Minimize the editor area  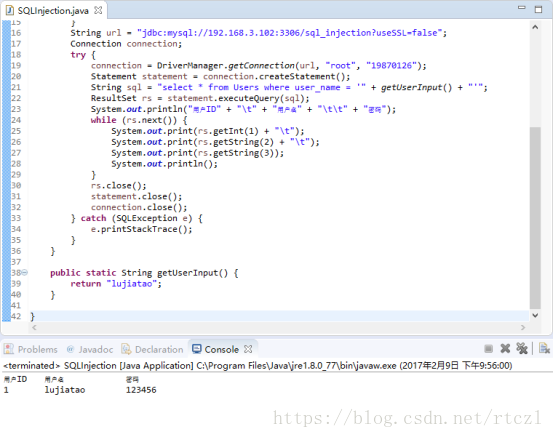[521, 8]
